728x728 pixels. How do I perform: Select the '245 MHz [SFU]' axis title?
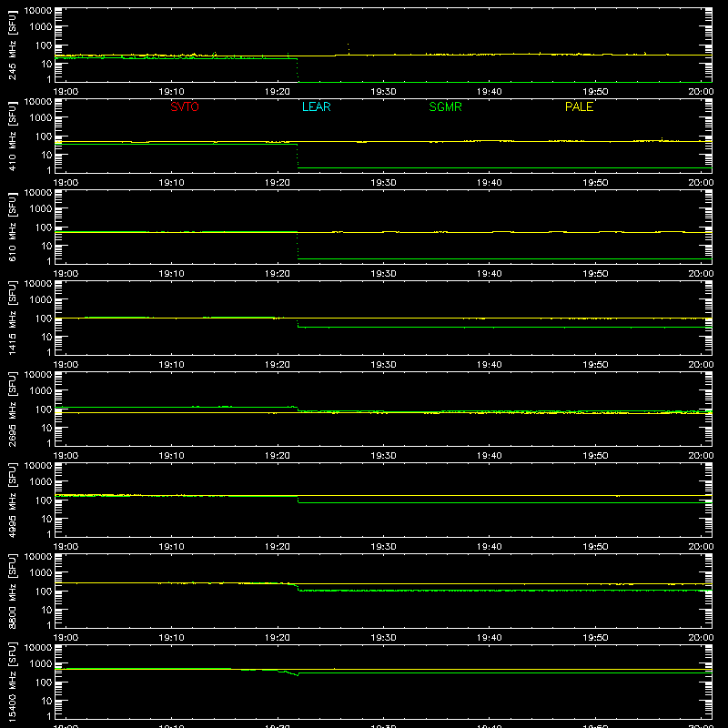(x=12, y=45)
